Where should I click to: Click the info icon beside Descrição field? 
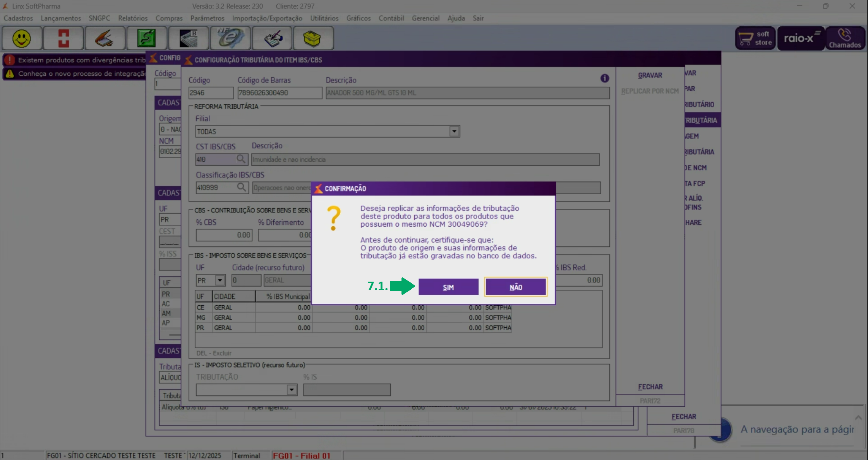point(604,79)
